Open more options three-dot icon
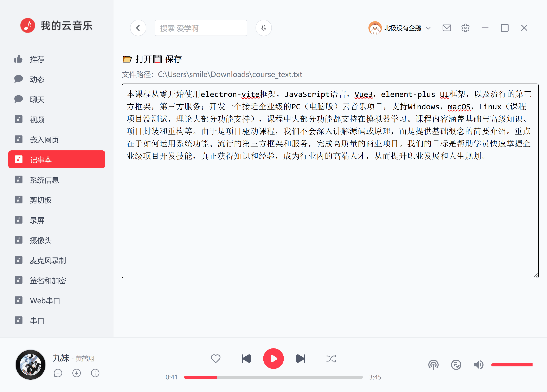 point(95,373)
